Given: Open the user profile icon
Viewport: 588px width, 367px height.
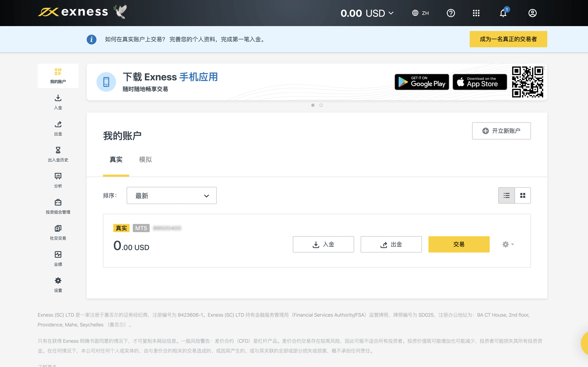Looking at the screenshot, I should click(532, 13).
